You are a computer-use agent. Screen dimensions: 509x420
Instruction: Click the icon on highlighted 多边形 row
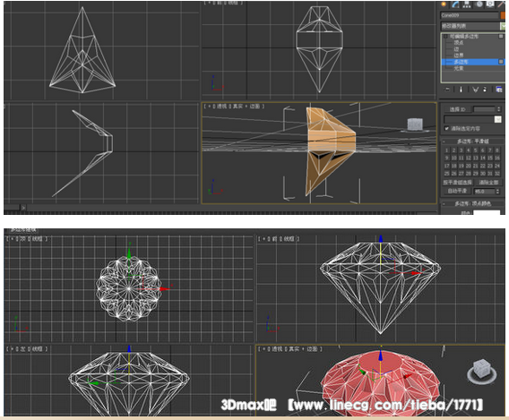click(x=501, y=62)
